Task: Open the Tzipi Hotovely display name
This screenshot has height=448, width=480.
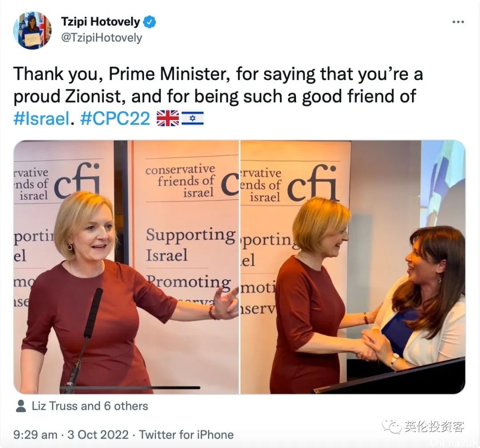Action: [100, 22]
